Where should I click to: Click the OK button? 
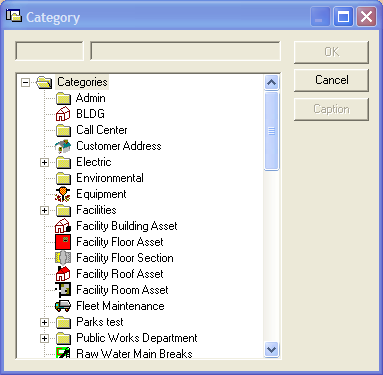(x=331, y=52)
